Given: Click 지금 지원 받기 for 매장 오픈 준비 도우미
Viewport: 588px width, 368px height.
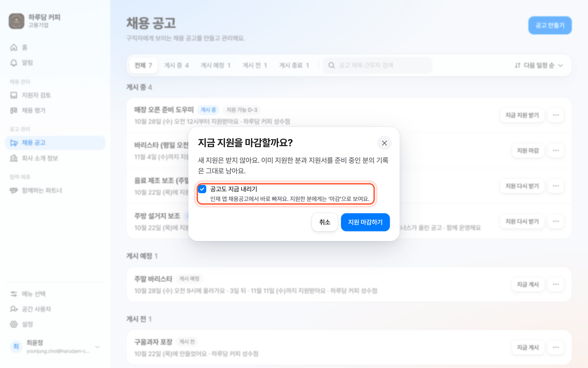Looking at the screenshot, I should (x=522, y=115).
